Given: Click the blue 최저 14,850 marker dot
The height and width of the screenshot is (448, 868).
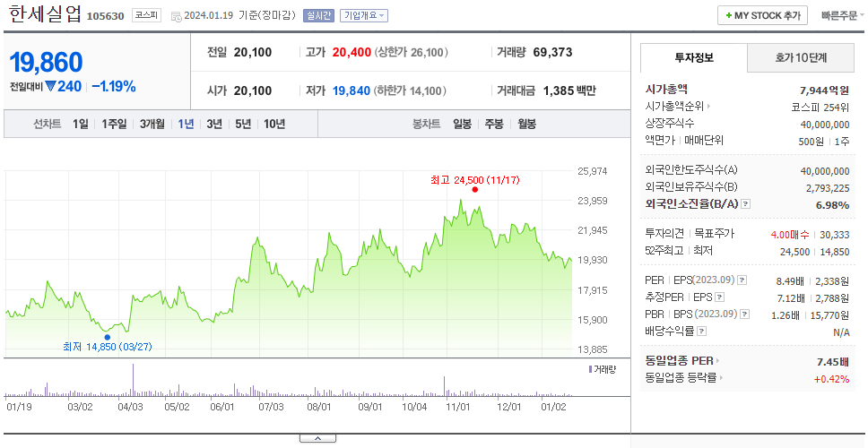Looking at the screenshot, I should [108, 337].
